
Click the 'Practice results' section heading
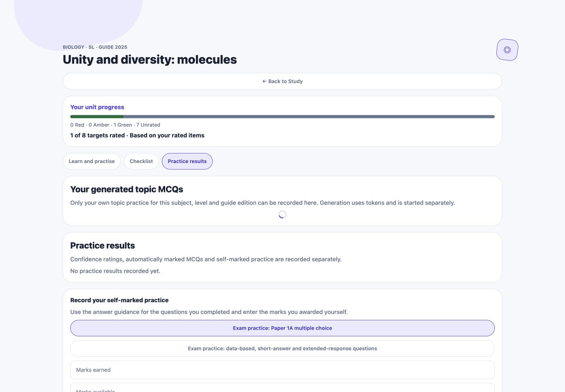pyautogui.click(x=102, y=245)
